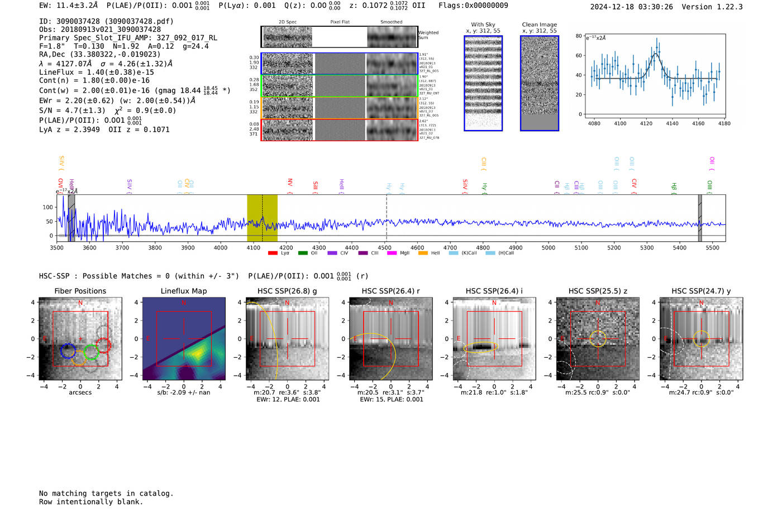Image resolution: width=782 pixels, height=532 pixels.
Task: Select the green-outlined 2D fiber spectrum row
Action: pyautogui.click(x=340, y=86)
